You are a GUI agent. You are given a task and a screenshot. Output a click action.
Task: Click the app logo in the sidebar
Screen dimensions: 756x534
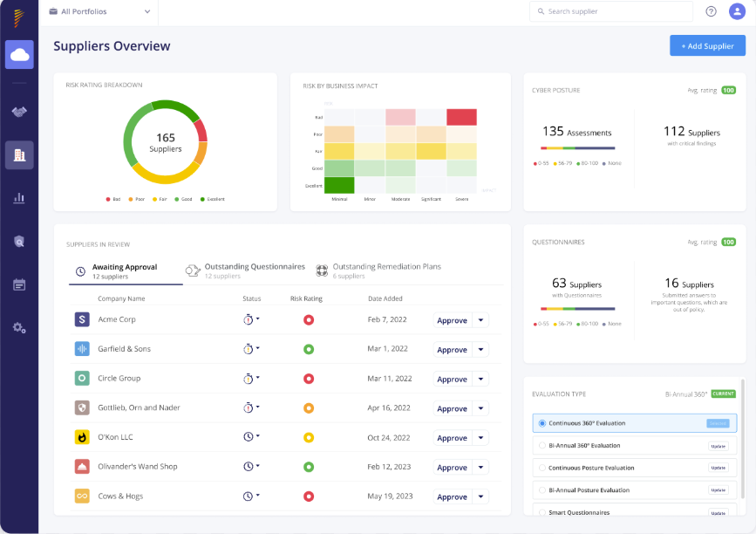tap(19, 17)
